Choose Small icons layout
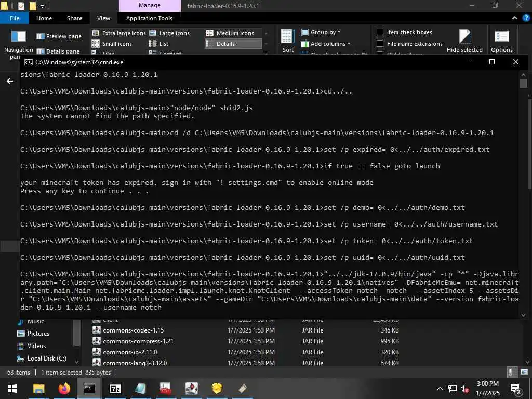Image resolution: width=532 pixels, height=399 pixels. [112, 44]
